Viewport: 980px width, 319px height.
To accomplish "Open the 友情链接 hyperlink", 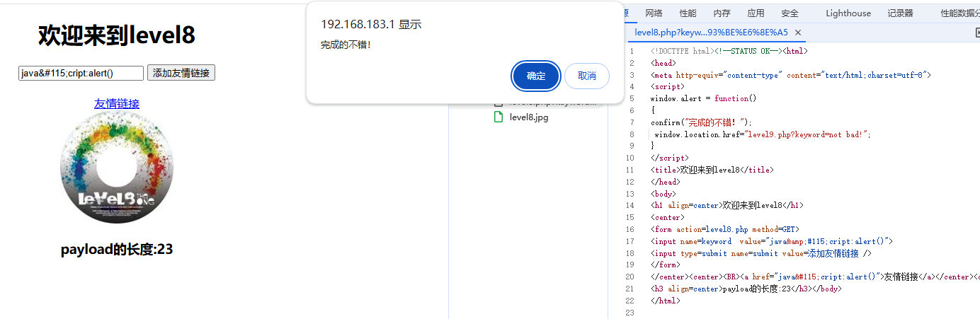I will point(117,104).
